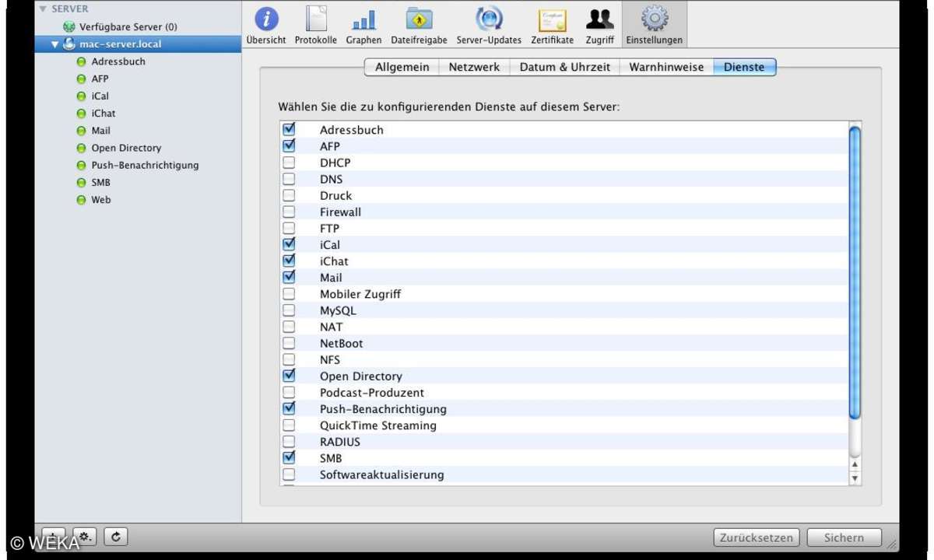The width and height of the screenshot is (934, 560).
Task: Enable the RADIUS service checkbox
Action: coord(289,442)
